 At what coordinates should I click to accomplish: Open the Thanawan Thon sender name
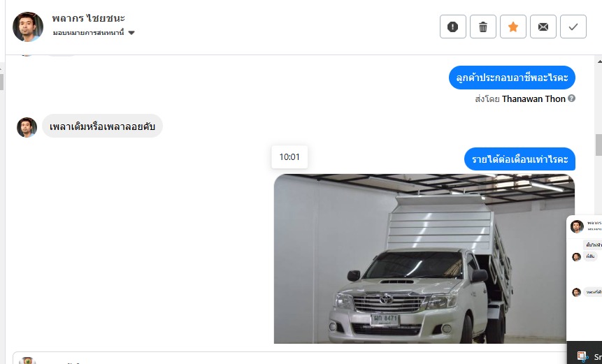(x=533, y=99)
